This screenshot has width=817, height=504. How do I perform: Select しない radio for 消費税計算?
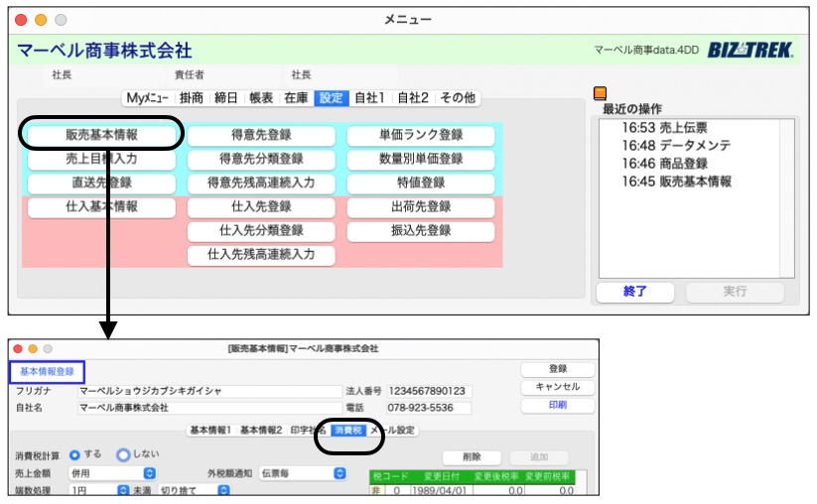[x=123, y=455]
